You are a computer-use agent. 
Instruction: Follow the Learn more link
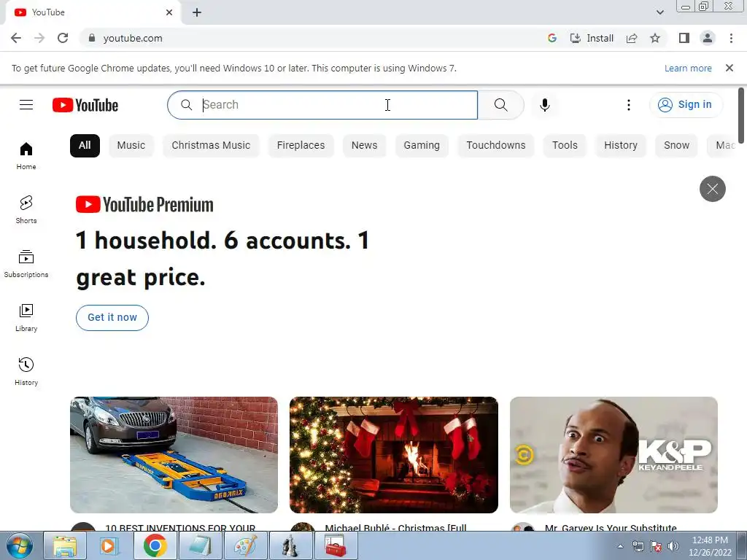pyautogui.click(x=688, y=68)
